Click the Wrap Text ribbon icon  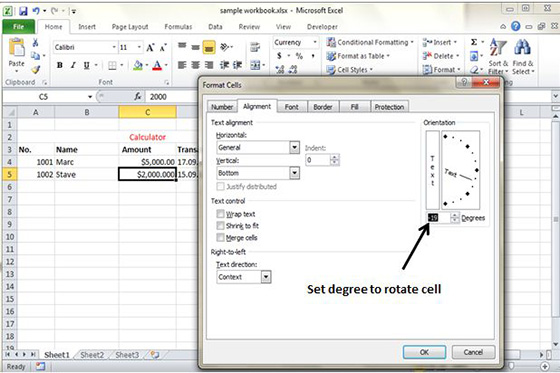coord(255,47)
